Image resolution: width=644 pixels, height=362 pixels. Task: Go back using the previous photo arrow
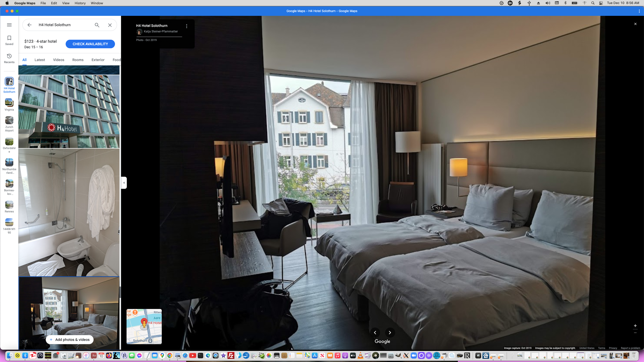[375, 333]
